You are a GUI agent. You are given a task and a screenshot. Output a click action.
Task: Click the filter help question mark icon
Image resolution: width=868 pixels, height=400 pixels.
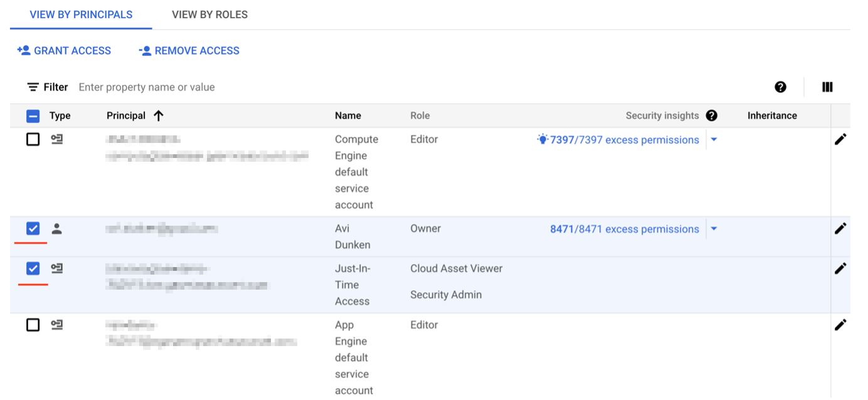780,87
